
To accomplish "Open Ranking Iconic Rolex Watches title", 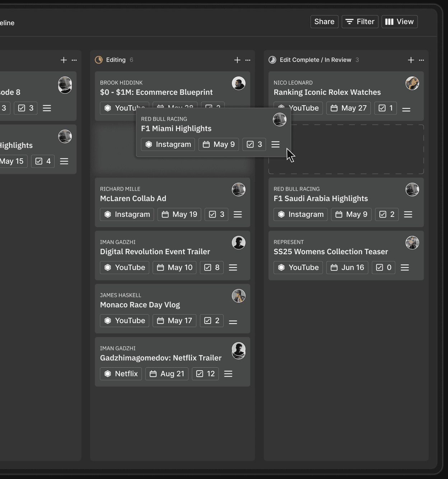I will 327,92.
